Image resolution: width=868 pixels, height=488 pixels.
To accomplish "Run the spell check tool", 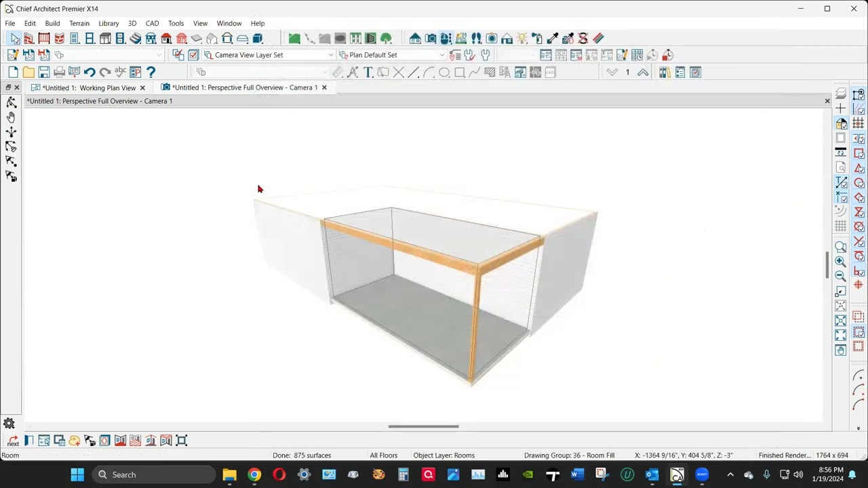I will pos(120,72).
